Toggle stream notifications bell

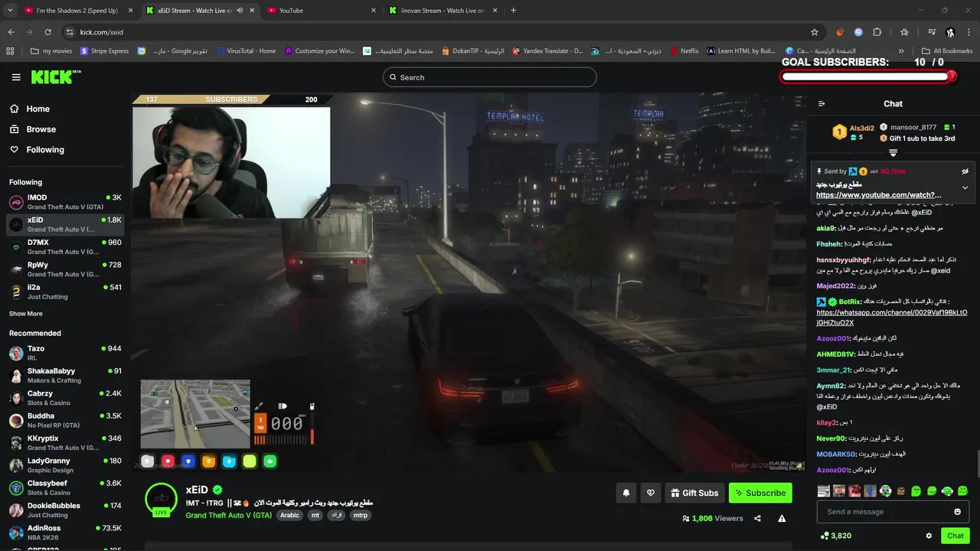click(x=626, y=493)
